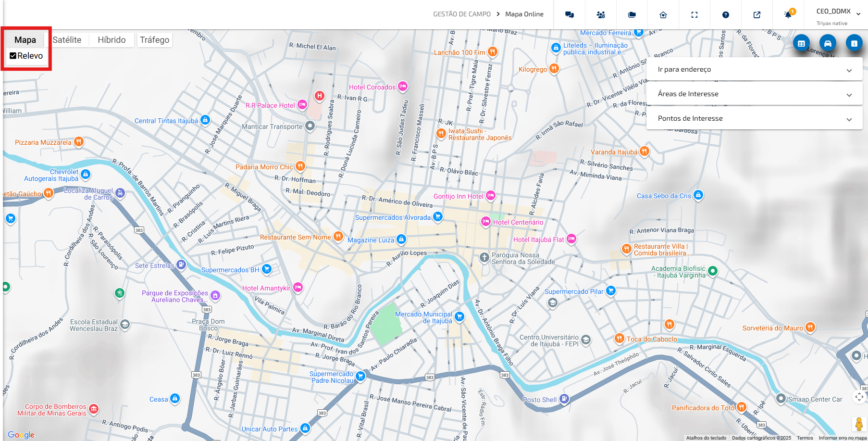
Task: Click the Unicar Auto Partes pin
Action: [x=305, y=428]
